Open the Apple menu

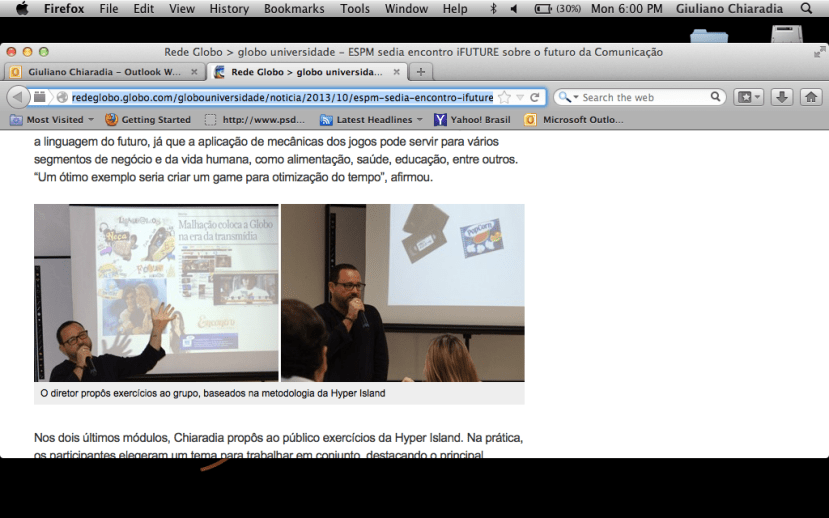pyautogui.click(x=22, y=8)
